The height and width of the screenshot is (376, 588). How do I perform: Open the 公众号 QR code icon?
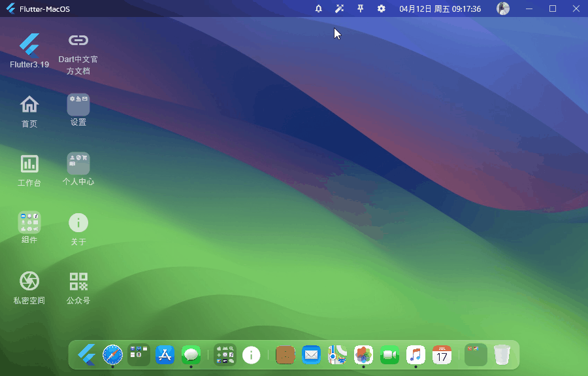click(78, 288)
